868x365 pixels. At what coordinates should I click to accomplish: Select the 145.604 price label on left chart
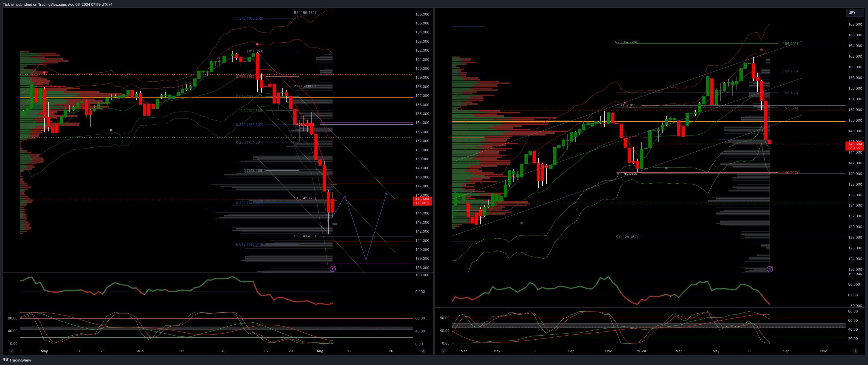422,201
